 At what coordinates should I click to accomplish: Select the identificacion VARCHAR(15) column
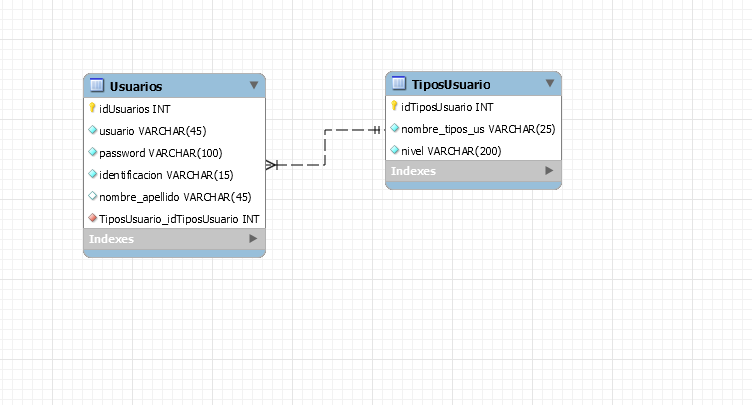[166, 175]
